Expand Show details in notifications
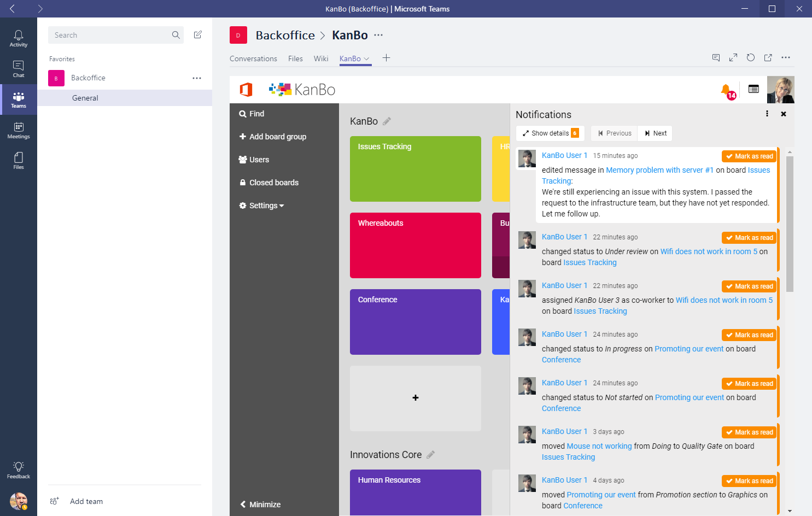 click(550, 133)
